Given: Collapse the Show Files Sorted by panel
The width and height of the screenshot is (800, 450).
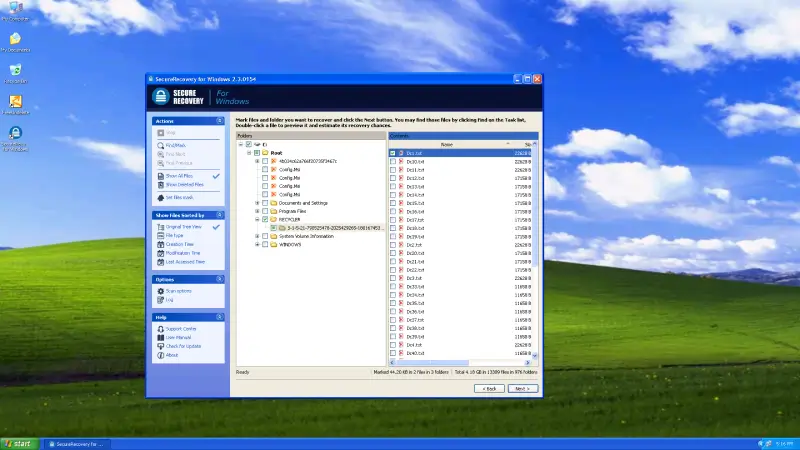Looking at the screenshot, I should tap(219, 215).
